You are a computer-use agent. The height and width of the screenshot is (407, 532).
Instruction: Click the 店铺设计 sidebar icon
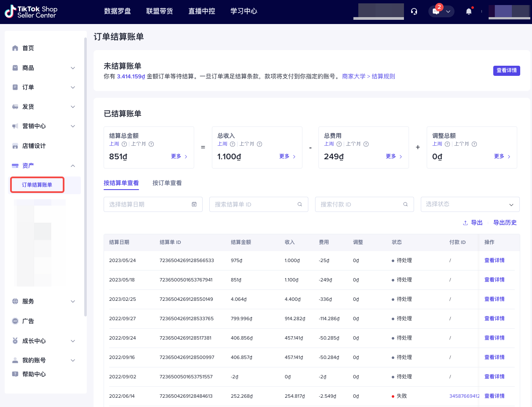[14, 145]
